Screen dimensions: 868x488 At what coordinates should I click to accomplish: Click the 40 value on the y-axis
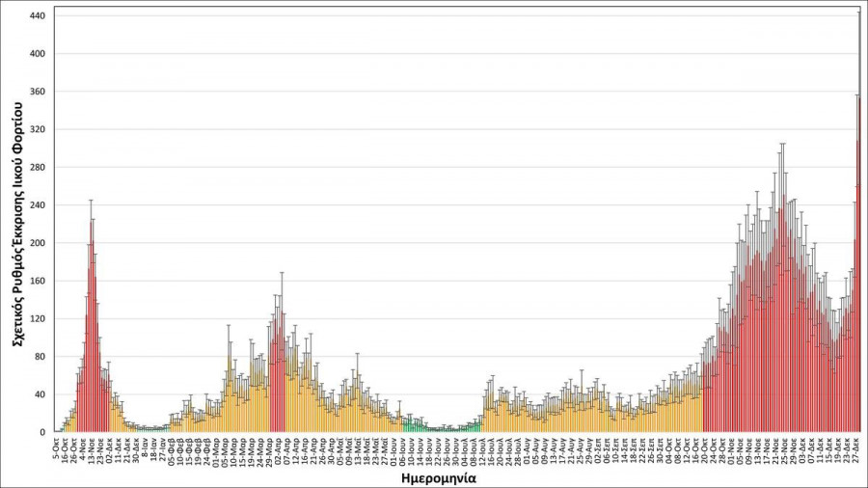pyautogui.click(x=40, y=394)
